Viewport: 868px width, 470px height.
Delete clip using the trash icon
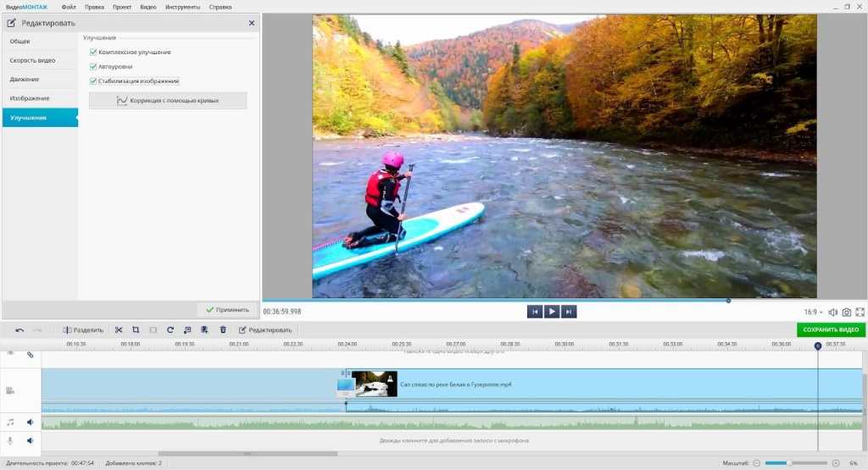point(223,329)
